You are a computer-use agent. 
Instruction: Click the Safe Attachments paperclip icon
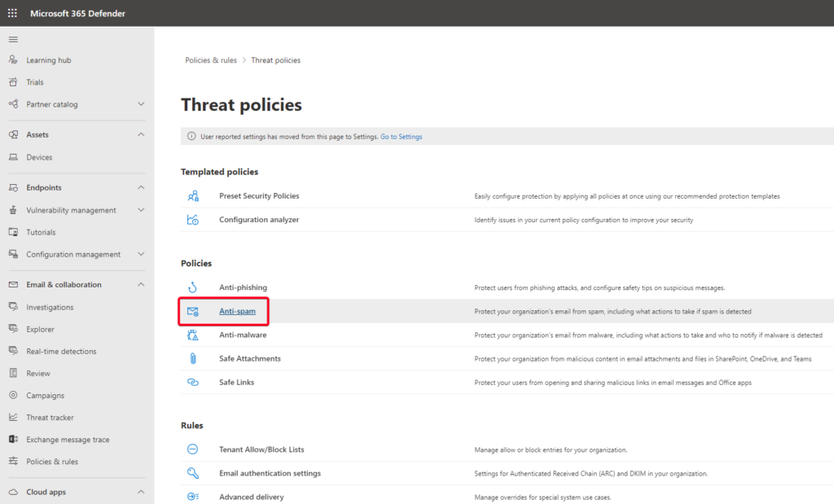pos(193,358)
